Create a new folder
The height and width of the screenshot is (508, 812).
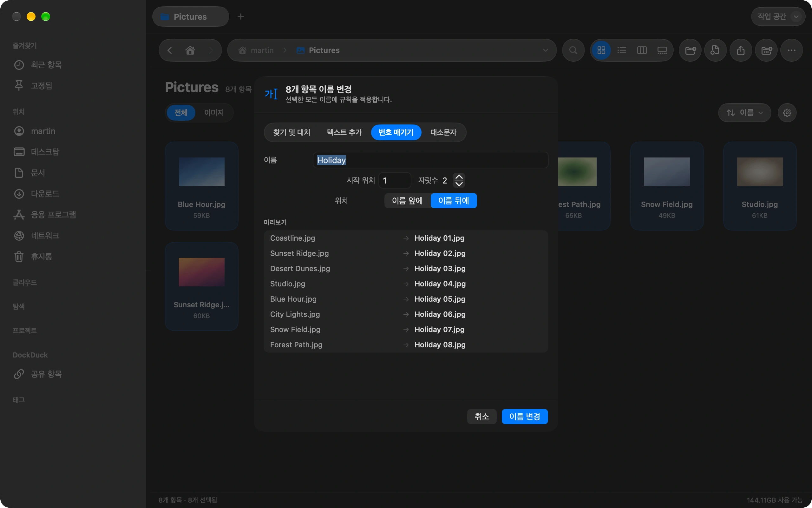(690, 50)
